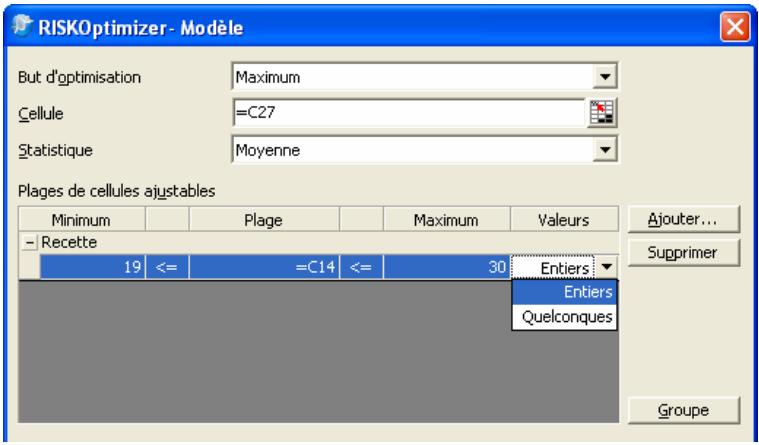Open the Statistique dropdown arrow
Screen dimensions: 759x445
(605, 150)
